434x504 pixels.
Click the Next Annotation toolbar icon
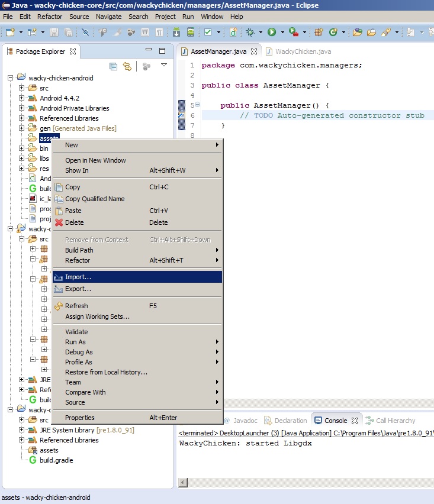click(x=410, y=32)
